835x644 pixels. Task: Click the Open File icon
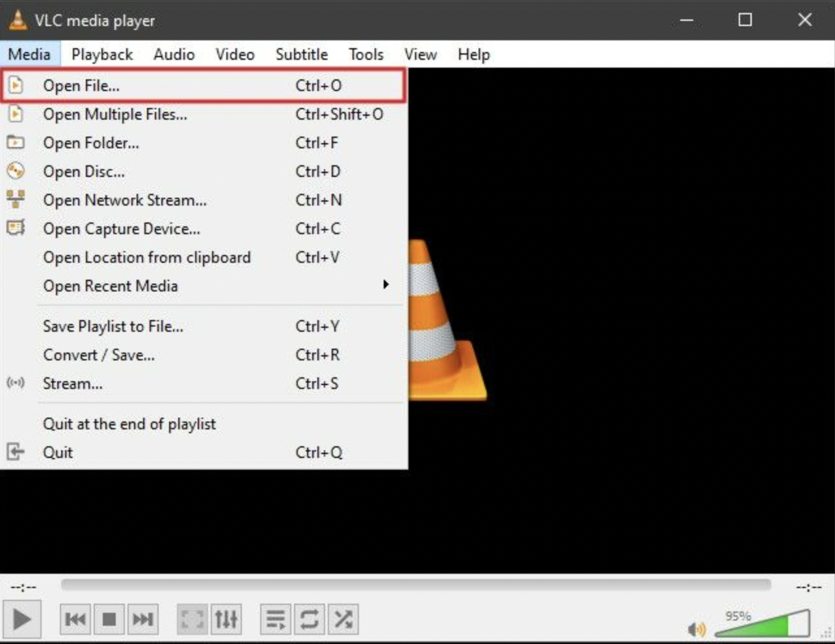tap(16, 85)
